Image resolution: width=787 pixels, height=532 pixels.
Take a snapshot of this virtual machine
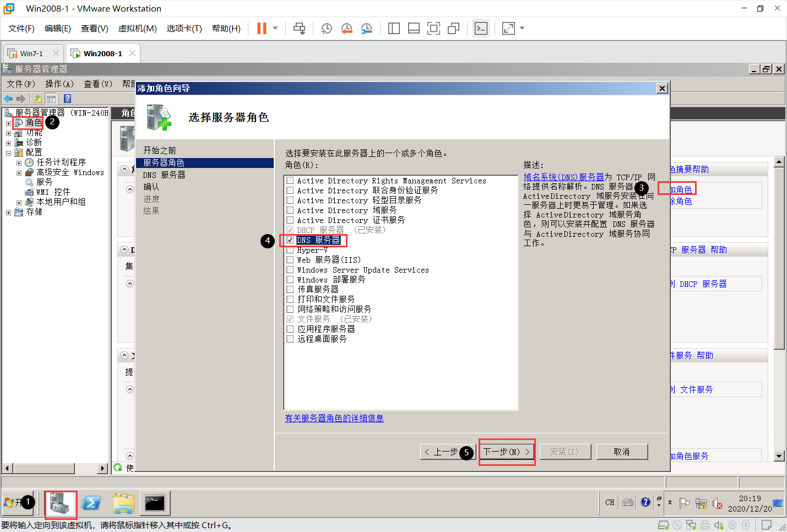327,28
